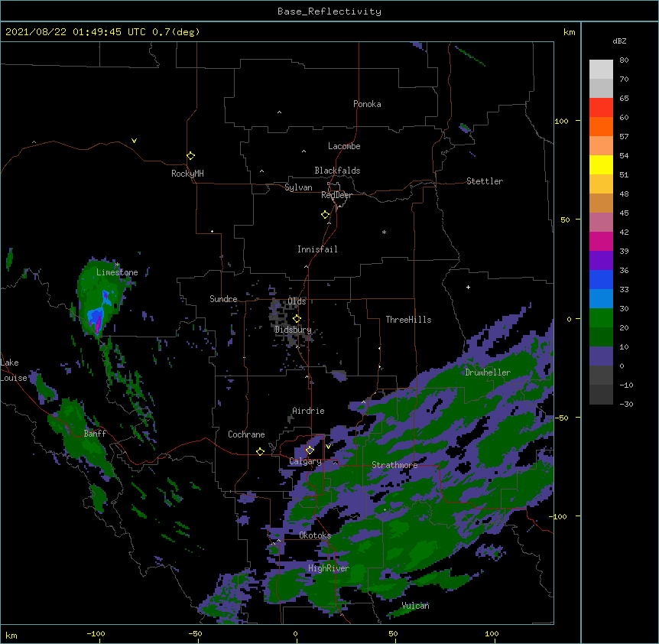Click the Lake Louise label
Image resolution: width=659 pixels, height=644 pixels.
click(14, 370)
